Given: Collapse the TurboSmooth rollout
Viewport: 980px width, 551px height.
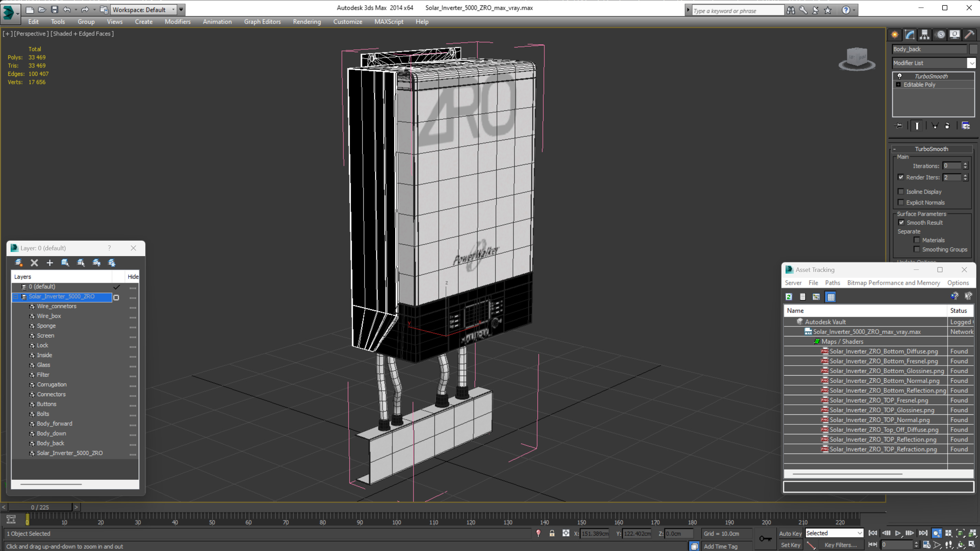Looking at the screenshot, I should pyautogui.click(x=894, y=149).
